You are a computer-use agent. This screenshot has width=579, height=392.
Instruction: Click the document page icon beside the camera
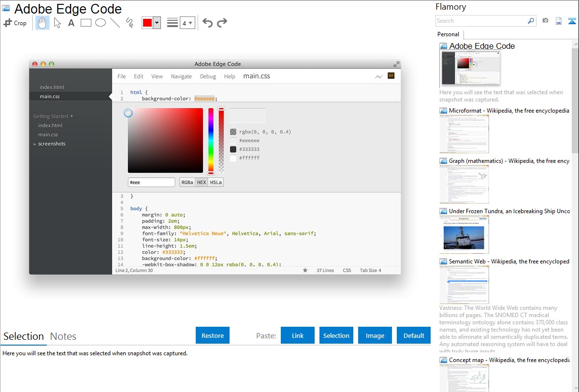559,21
